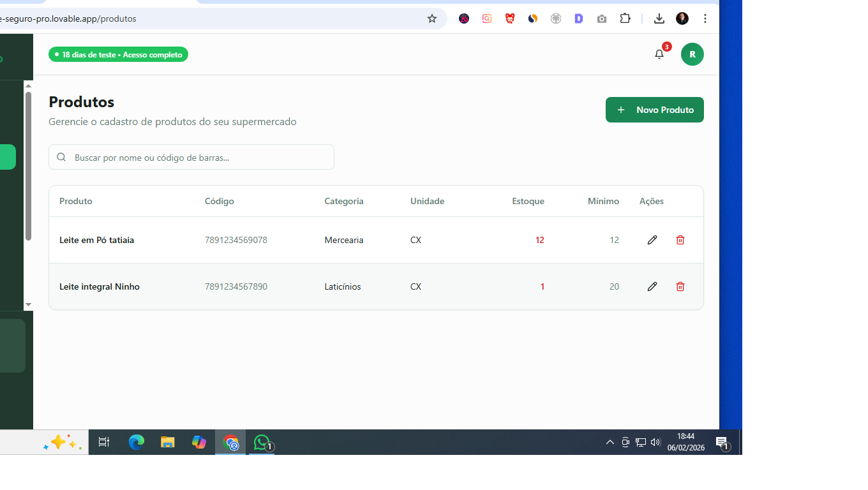Click the Novo Produto button
The height and width of the screenshot is (490, 868).
pyautogui.click(x=654, y=109)
